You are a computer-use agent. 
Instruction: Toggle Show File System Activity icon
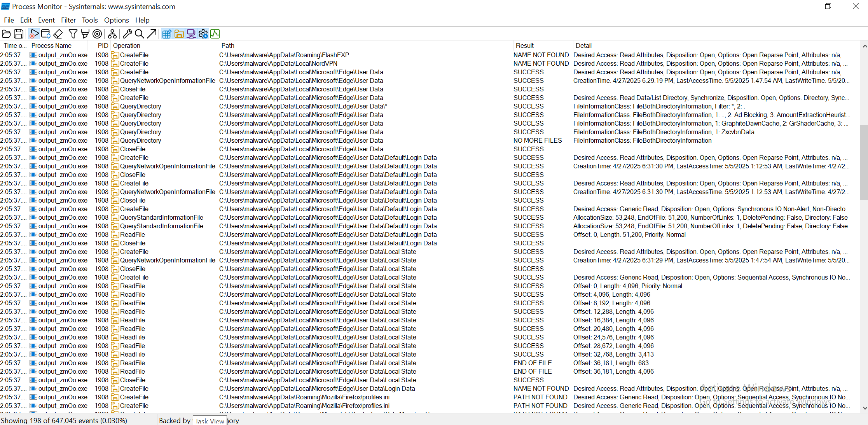[179, 34]
